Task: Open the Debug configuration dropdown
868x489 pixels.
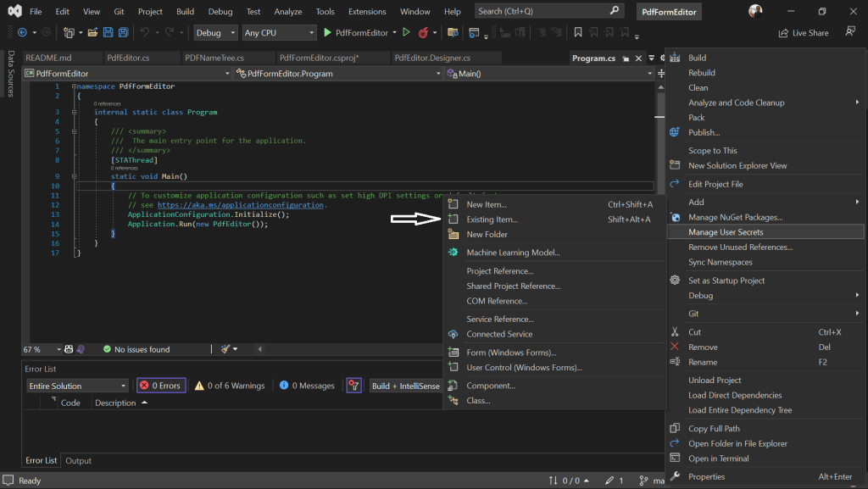Action: click(x=215, y=33)
